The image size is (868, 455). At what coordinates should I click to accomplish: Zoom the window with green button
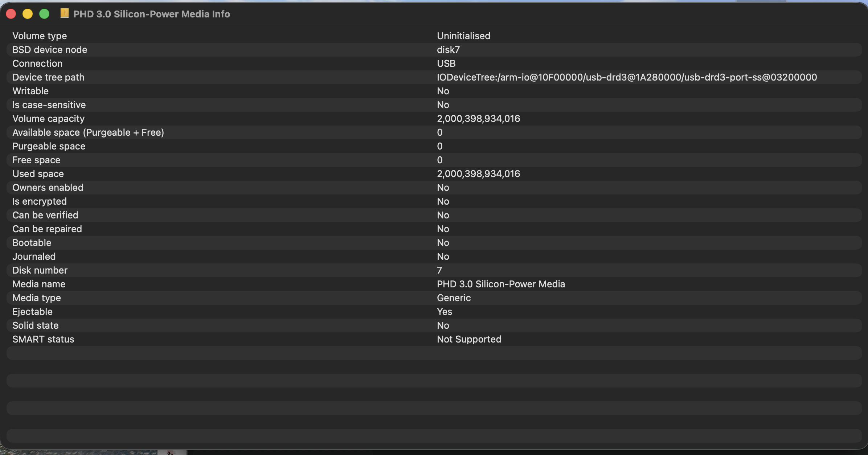[44, 14]
